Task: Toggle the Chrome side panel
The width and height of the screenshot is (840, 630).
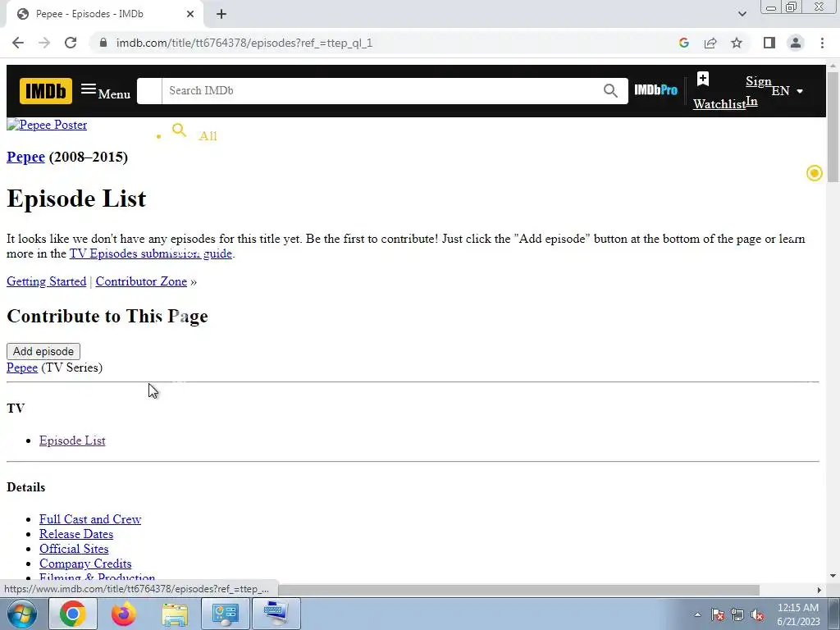Action: point(769,43)
